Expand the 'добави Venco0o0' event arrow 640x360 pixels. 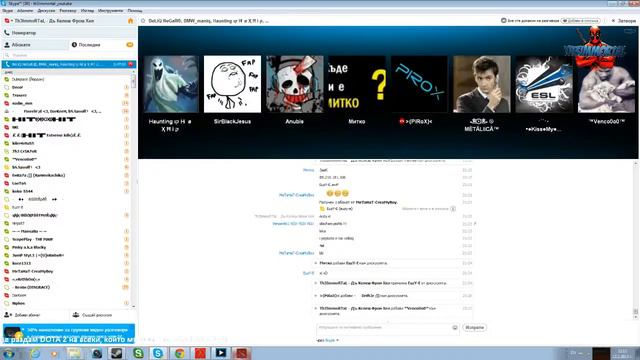click(x=316, y=309)
